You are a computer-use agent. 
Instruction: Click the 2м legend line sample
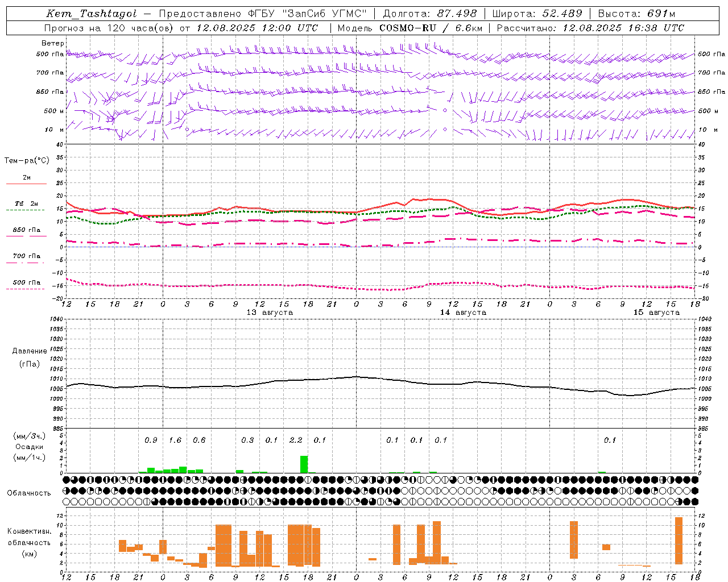point(26,184)
